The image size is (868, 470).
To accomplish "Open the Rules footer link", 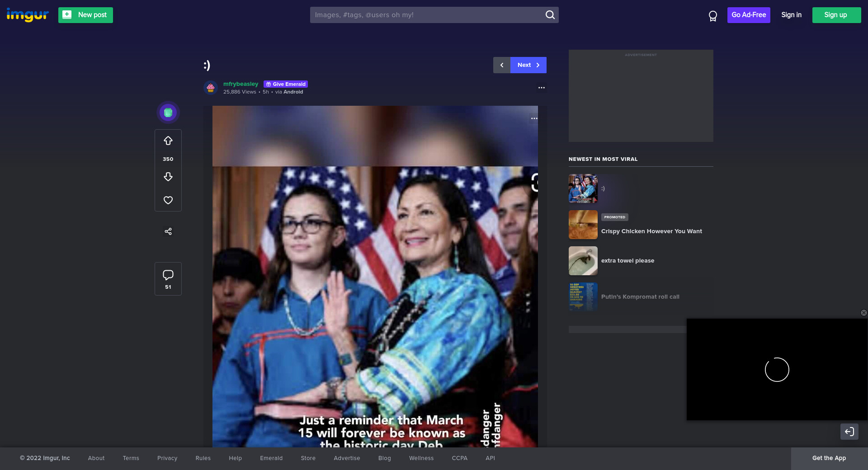I will 203,458.
